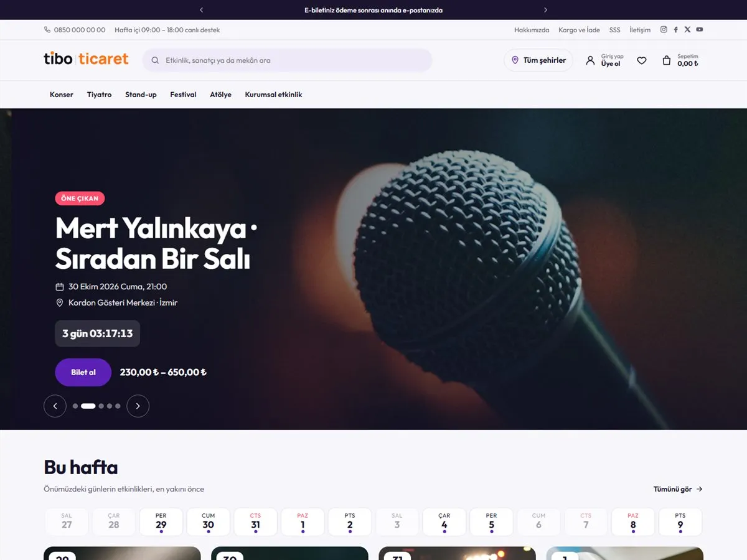Open the Konser menu
Screen dimensions: 747x560
62,95
